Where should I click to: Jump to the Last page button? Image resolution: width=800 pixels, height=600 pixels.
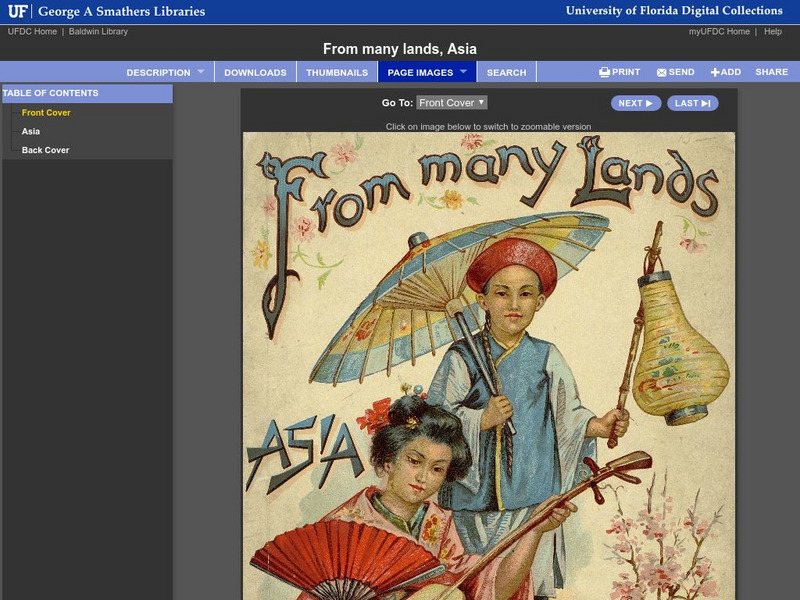coord(692,103)
